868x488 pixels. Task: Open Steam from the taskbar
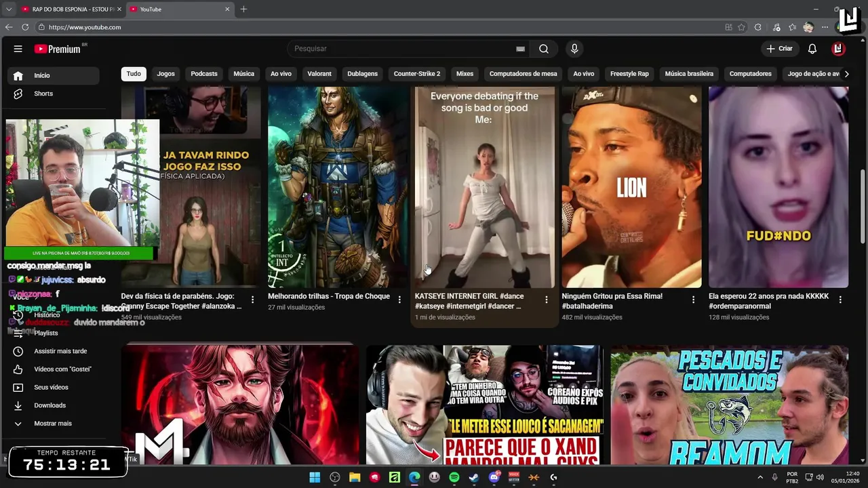[474, 477]
